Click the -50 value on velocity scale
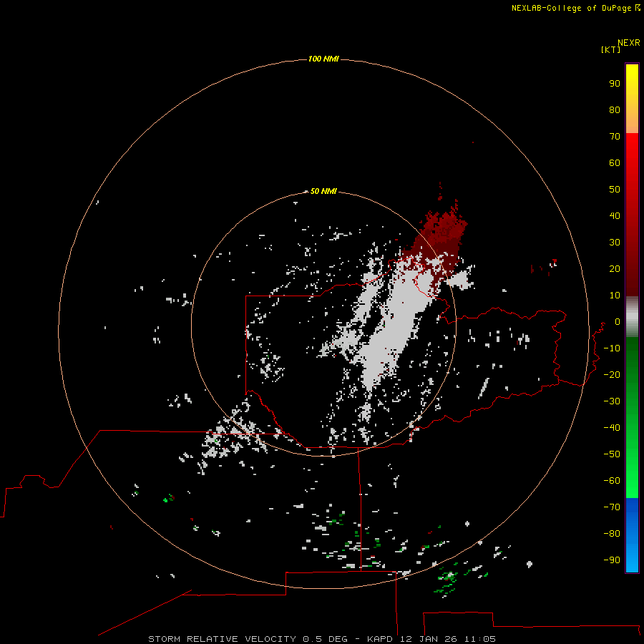 point(612,454)
